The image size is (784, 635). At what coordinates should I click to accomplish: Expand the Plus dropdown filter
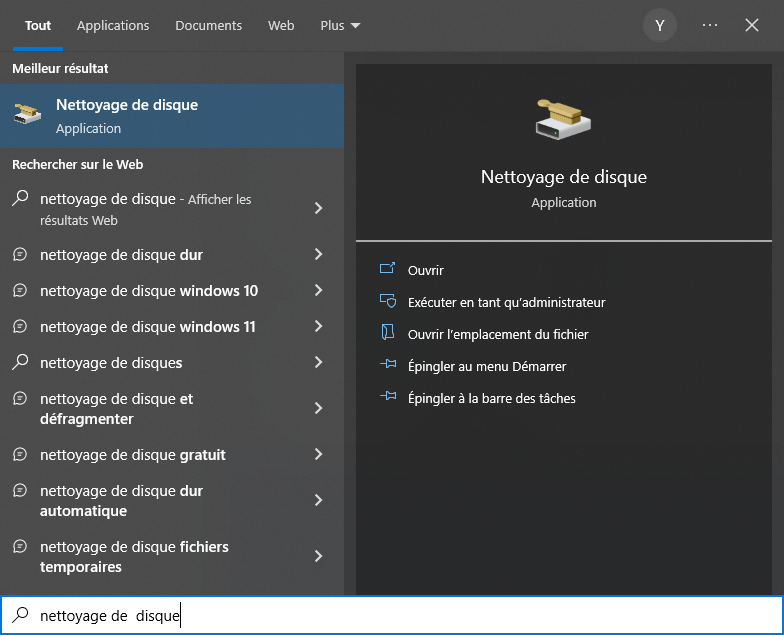pyautogui.click(x=341, y=25)
